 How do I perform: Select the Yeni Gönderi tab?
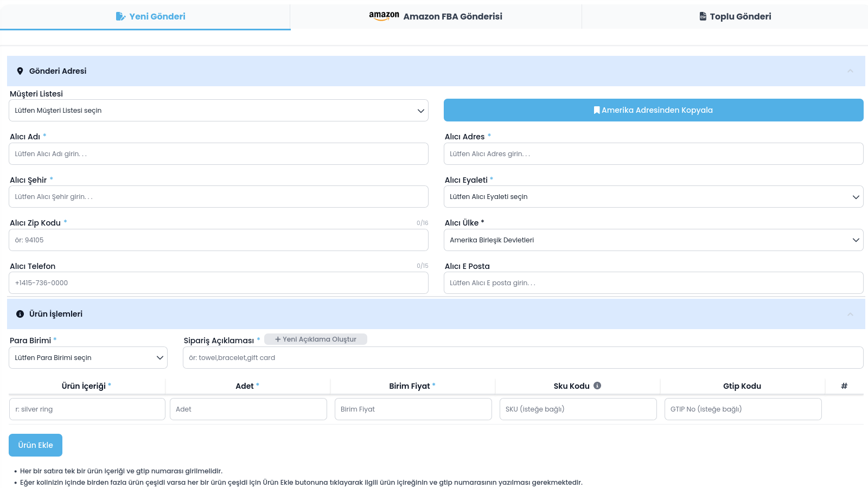150,16
